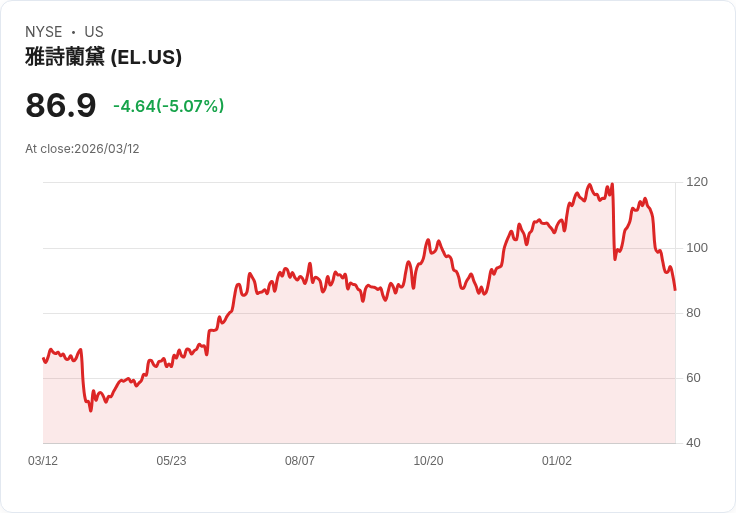Click the starting point of the price line
Screen dimensions: 736x513
43,358
